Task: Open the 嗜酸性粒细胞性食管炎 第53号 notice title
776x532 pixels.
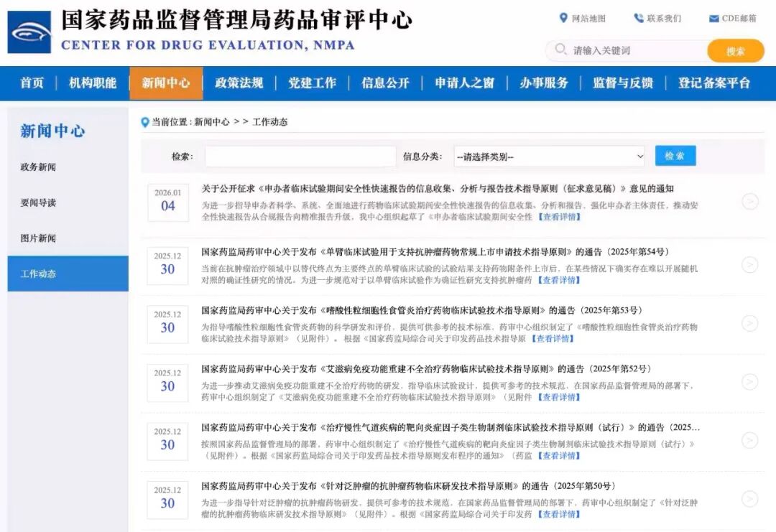Action: click(422, 310)
